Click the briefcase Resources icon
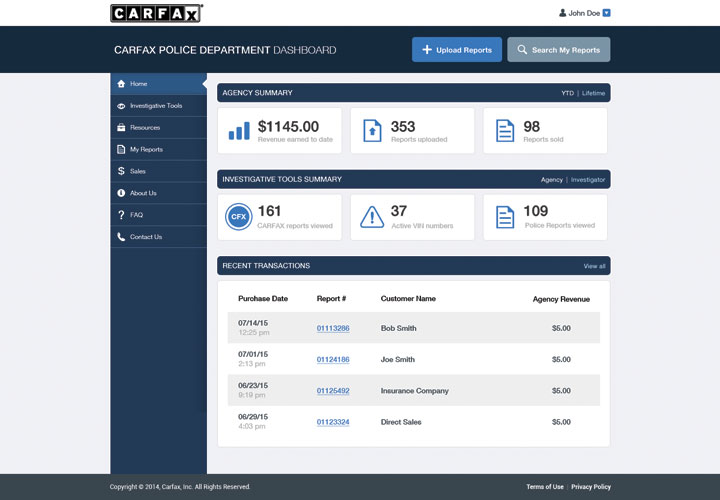720x500 pixels. (121, 128)
